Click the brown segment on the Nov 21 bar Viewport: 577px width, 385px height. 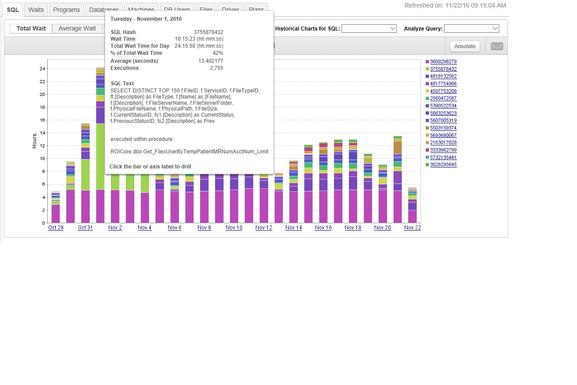point(397,148)
